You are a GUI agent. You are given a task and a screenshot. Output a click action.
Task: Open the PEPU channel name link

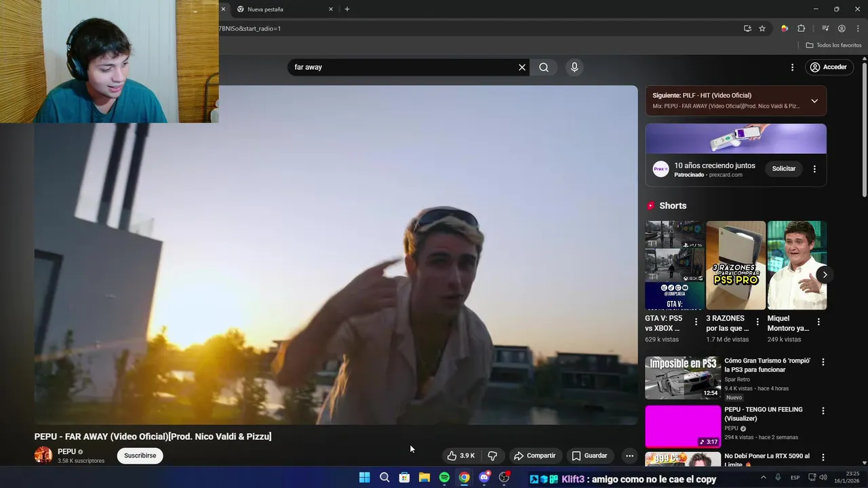[66, 451]
